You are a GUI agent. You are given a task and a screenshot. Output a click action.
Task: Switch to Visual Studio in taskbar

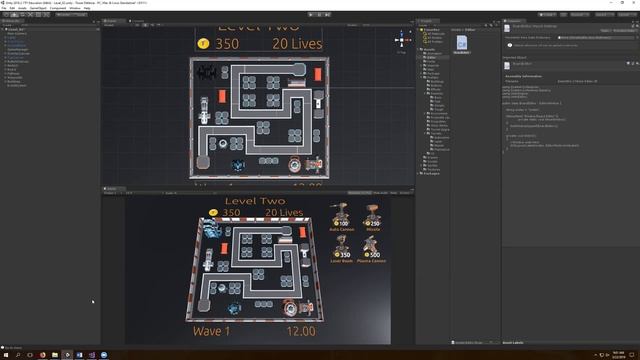tap(92, 355)
